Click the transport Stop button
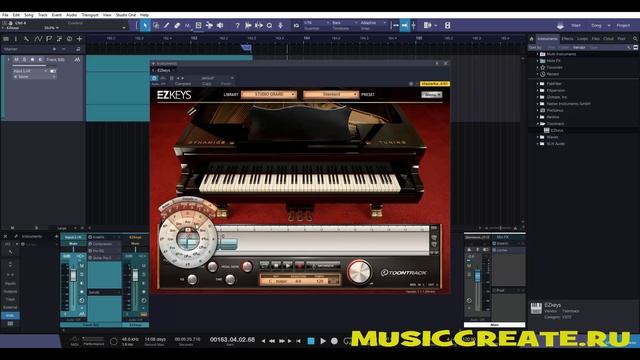This screenshot has width=640, height=360. pyautogui.click(x=311, y=340)
